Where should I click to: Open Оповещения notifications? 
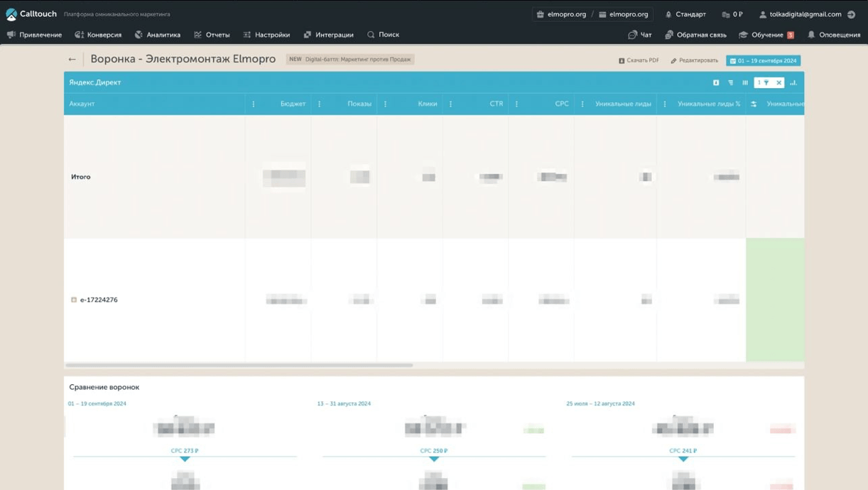point(834,35)
